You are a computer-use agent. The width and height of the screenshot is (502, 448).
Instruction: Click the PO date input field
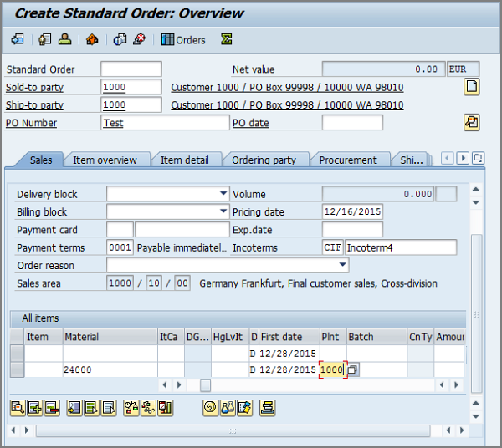[x=352, y=123]
